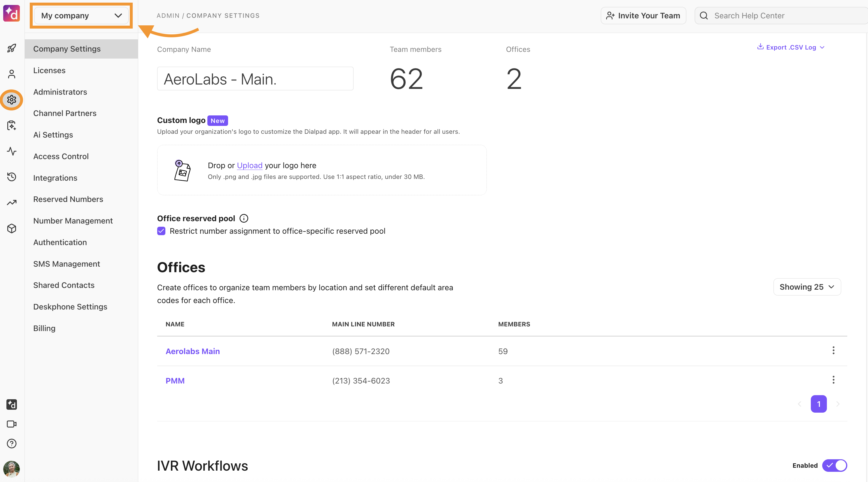Expand the Export .CSV Log dropdown

click(x=791, y=47)
